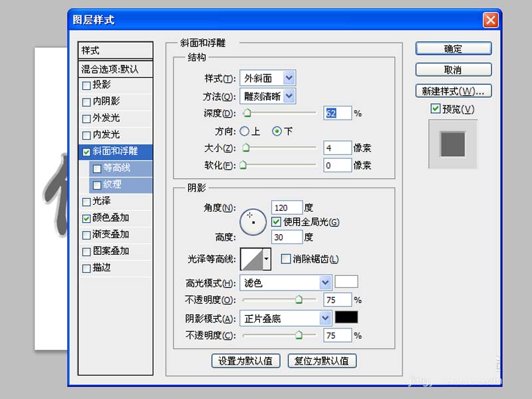Select the 上 direction radio button
Viewport: 532px width, 399px height.
(244, 131)
